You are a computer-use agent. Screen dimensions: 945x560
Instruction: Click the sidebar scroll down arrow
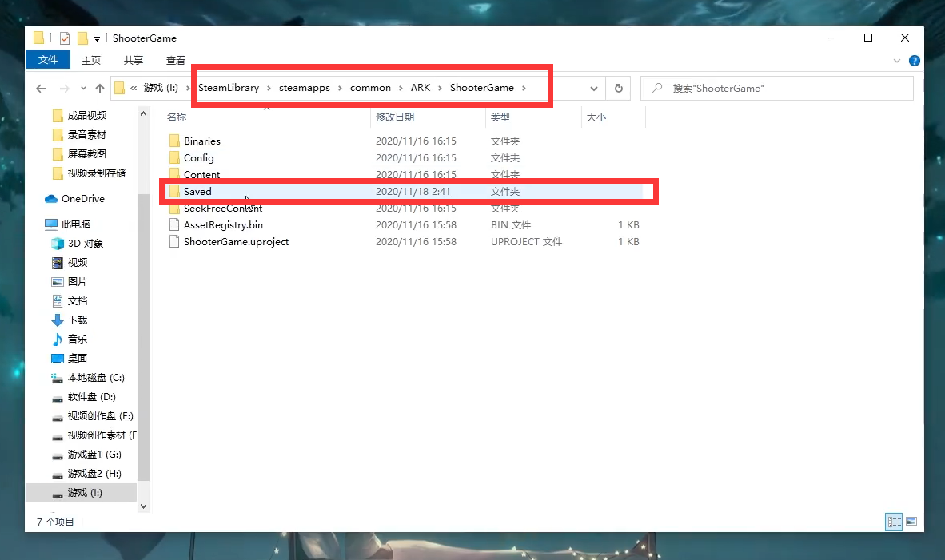[x=144, y=506]
